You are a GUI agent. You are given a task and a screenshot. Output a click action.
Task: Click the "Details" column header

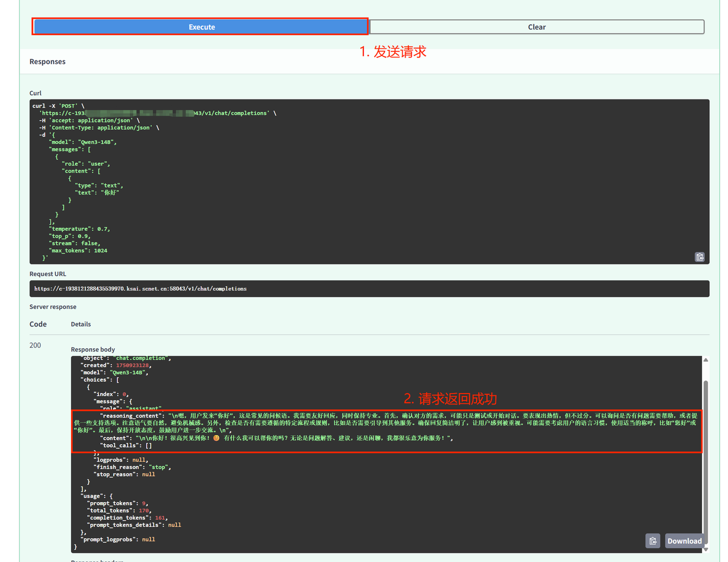(81, 324)
